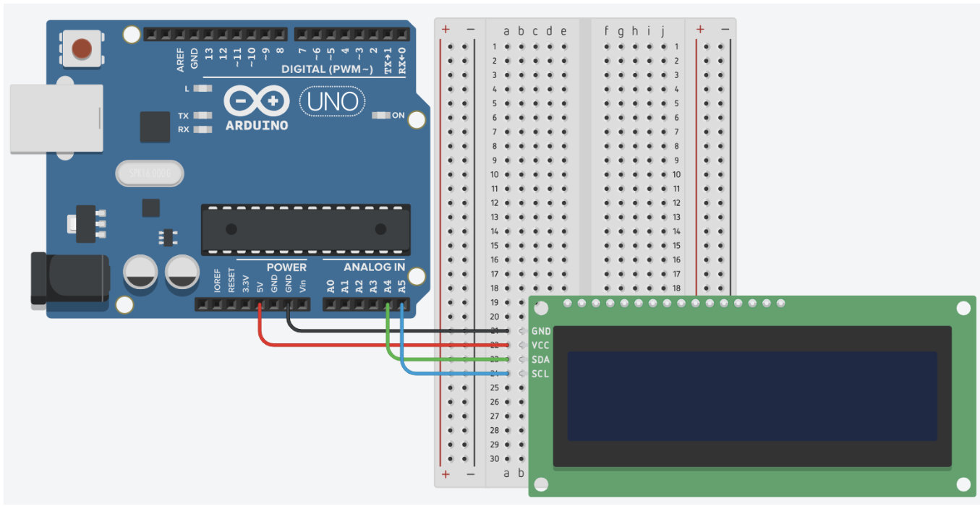
Task: Click the top-left red plus rail marker
Action: click(x=446, y=29)
